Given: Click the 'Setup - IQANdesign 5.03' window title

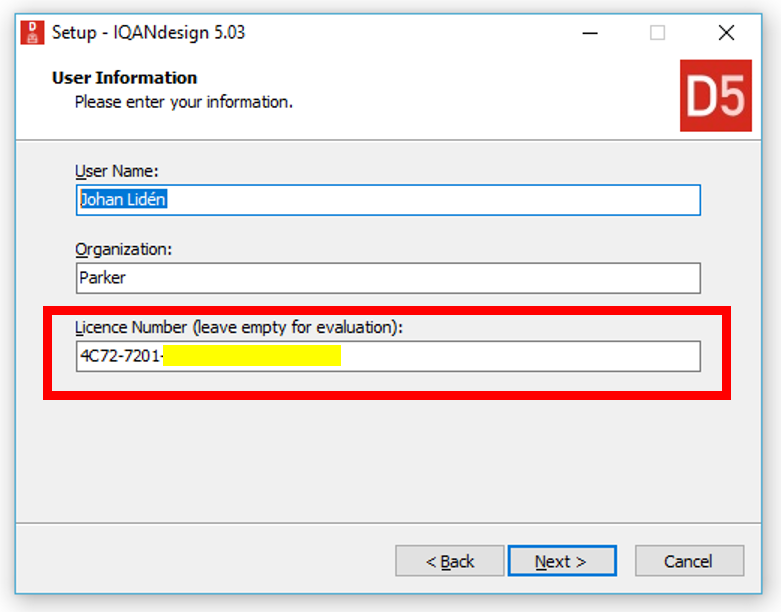Looking at the screenshot, I should (148, 33).
